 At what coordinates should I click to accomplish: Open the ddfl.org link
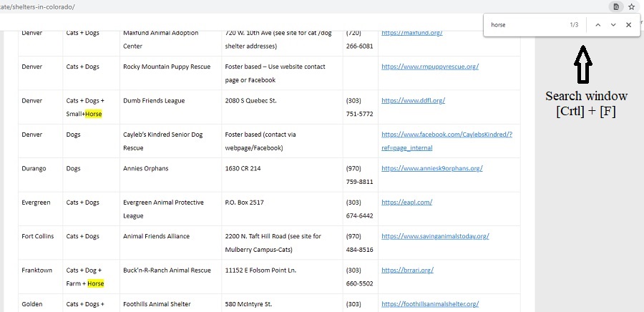[x=413, y=101]
